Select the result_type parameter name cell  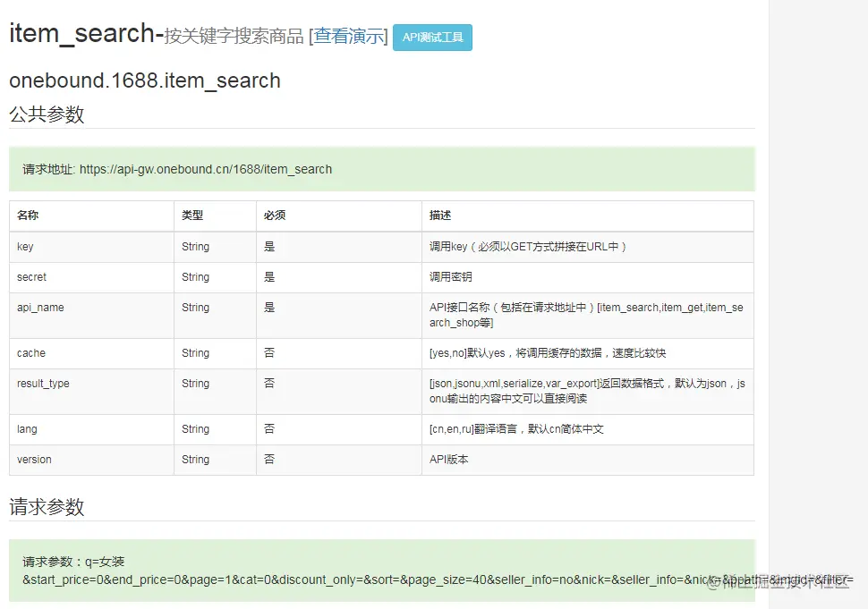(92, 392)
